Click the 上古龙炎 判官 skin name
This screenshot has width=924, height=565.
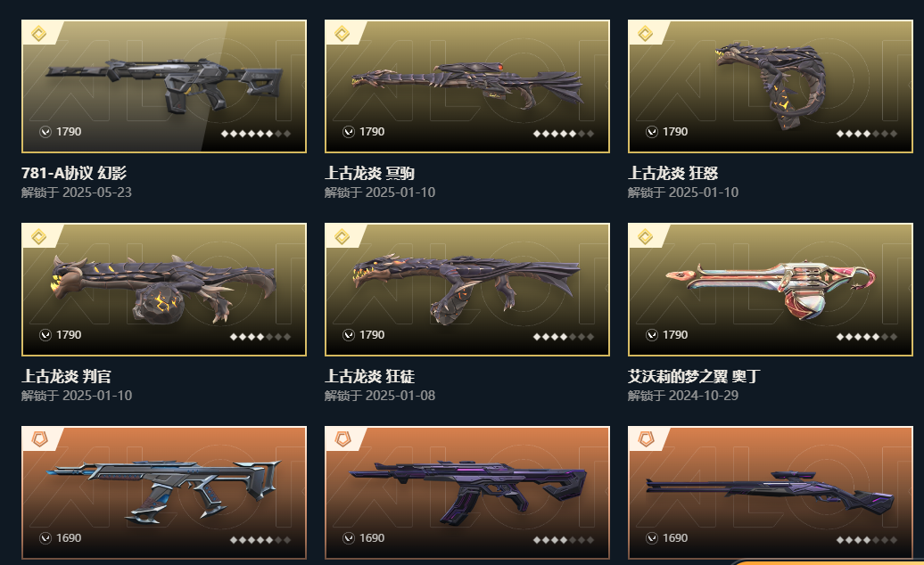pos(66,376)
